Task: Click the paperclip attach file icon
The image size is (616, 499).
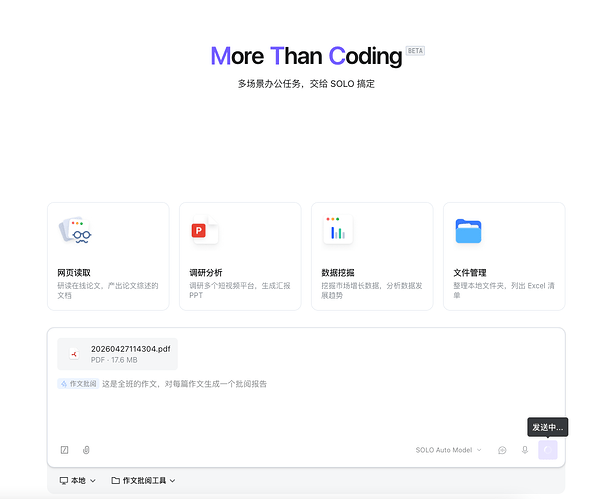Action: coord(86,450)
